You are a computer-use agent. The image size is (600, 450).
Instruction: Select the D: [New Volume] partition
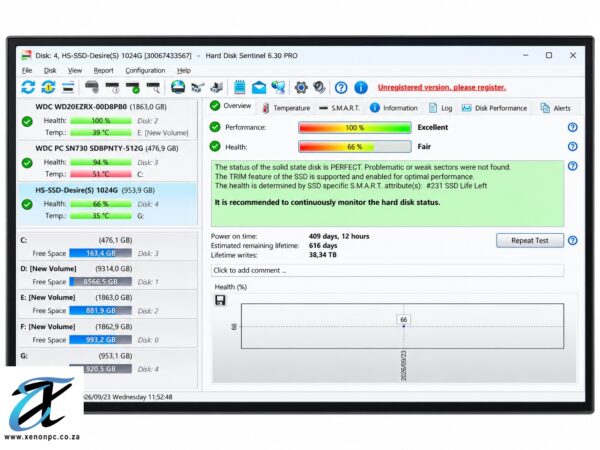click(108, 275)
